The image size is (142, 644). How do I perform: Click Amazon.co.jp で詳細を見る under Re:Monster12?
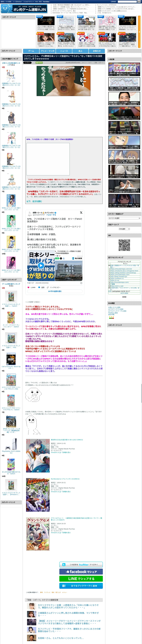[x=61, y=491]
